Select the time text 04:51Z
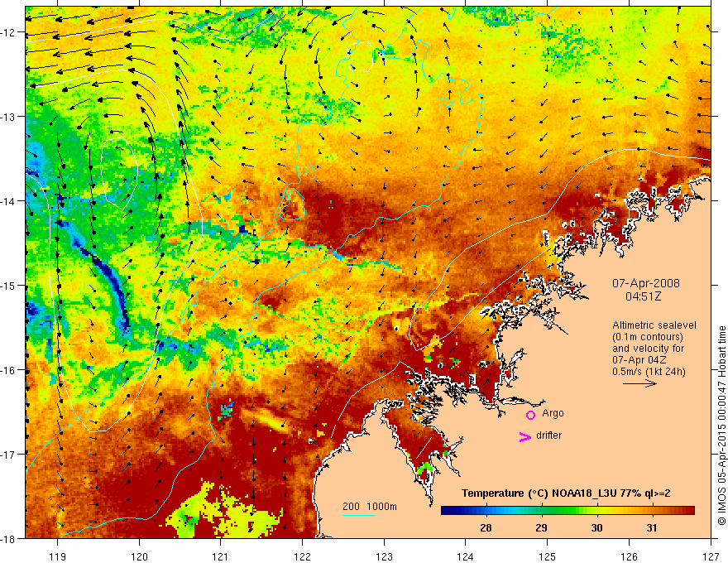The height and width of the screenshot is (563, 728). 643,296
